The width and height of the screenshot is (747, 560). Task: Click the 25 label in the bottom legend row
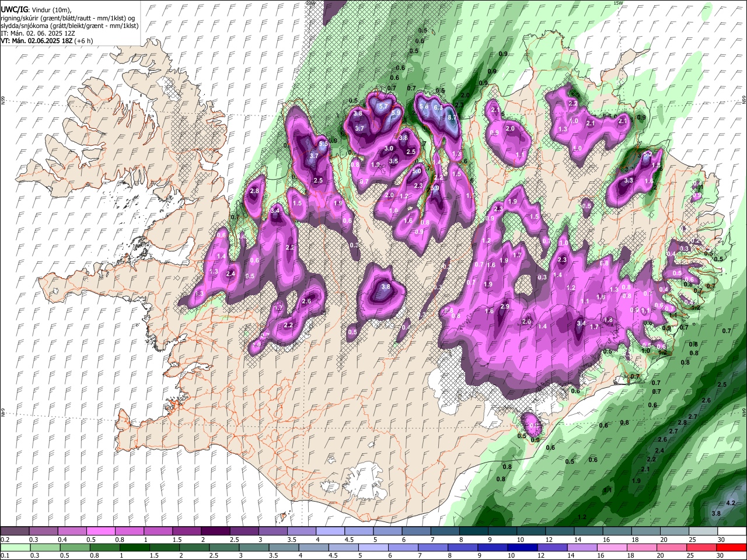pos(691,555)
